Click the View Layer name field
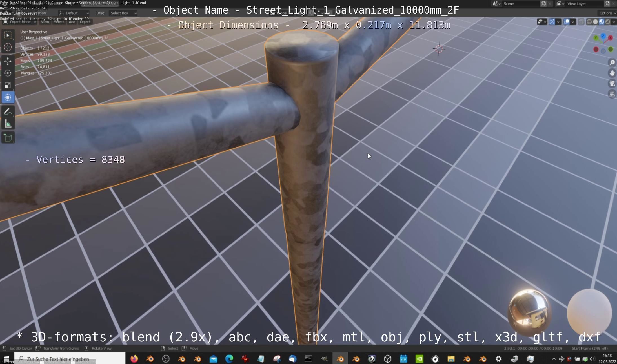The width and height of the screenshot is (617, 364). click(x=584, y=4)
